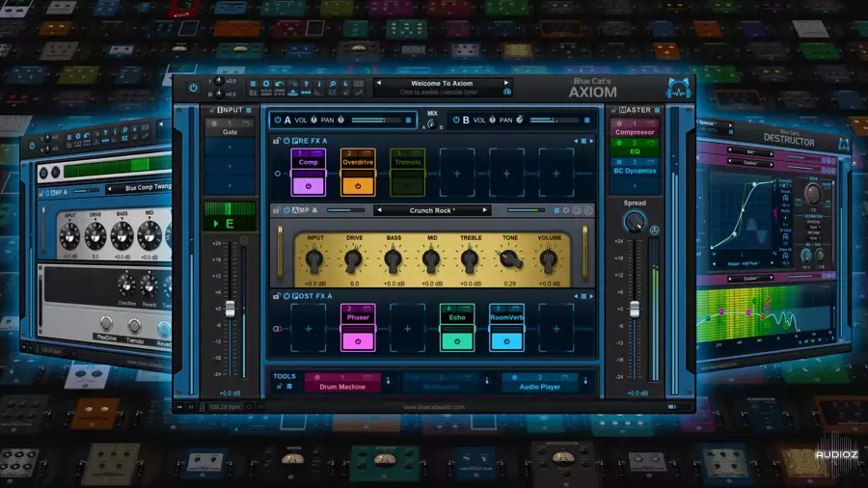Click PRE FX A lock icon
The image size is (868, 488).
click(276, 141)
